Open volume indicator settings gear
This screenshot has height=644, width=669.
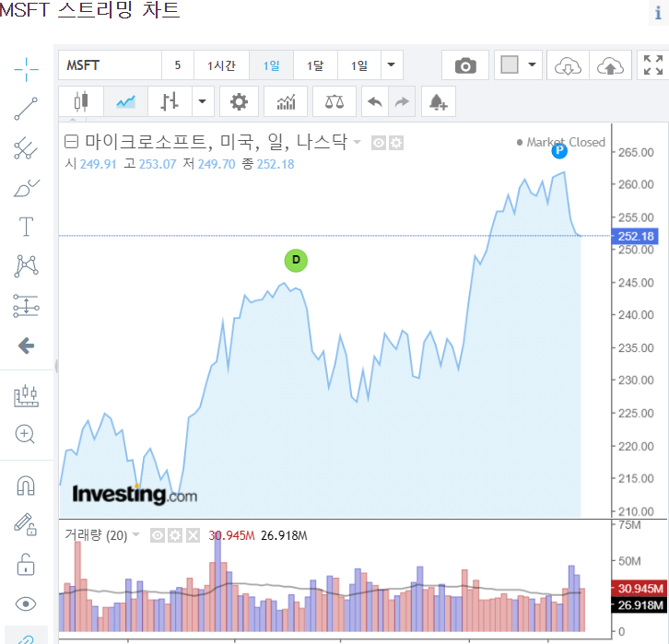175,534
